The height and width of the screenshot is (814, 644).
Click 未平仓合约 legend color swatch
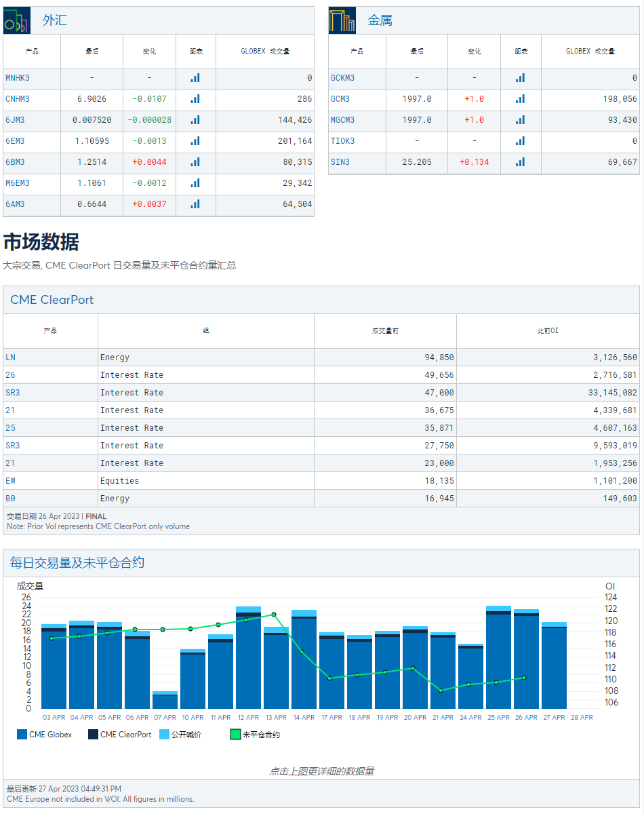point(235,735)
